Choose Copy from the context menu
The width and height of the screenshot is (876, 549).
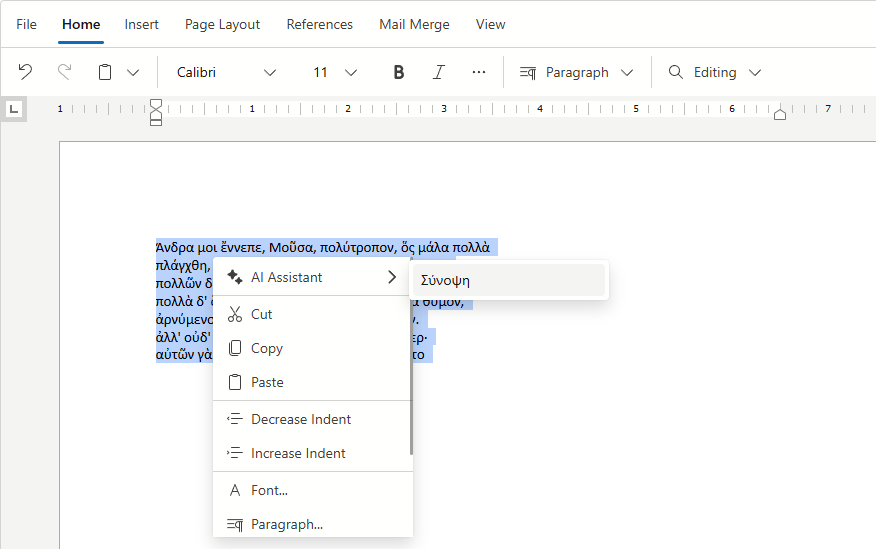312,348
